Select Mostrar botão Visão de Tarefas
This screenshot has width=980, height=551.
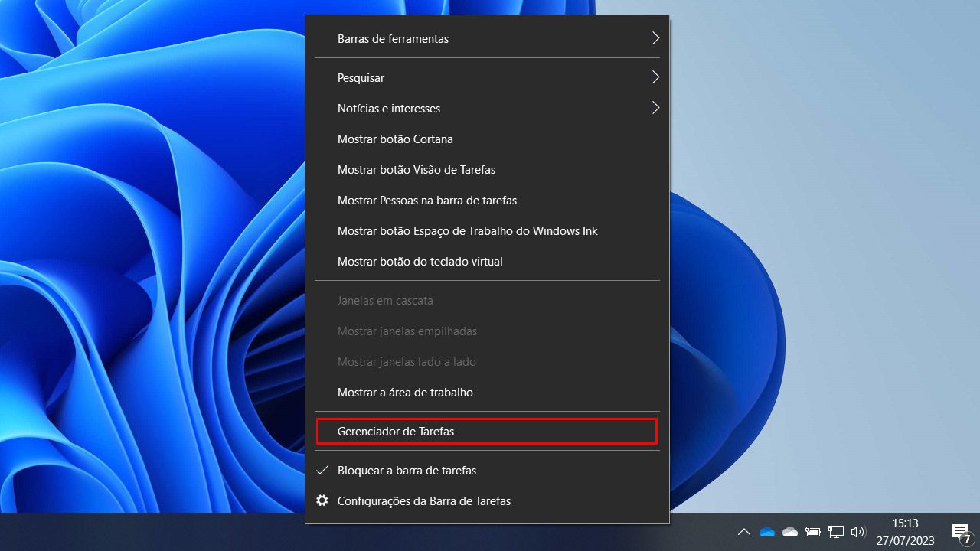487,170
